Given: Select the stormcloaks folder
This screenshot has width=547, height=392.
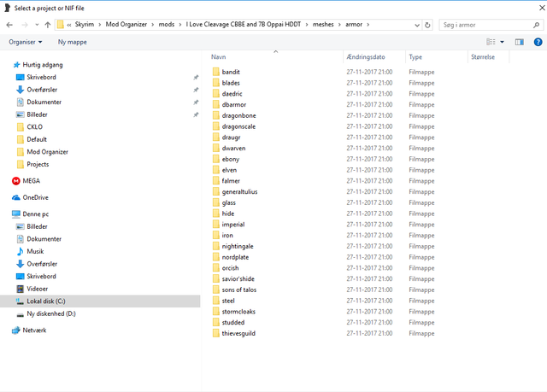Looking at the screenshot, I should pos(238,312).
